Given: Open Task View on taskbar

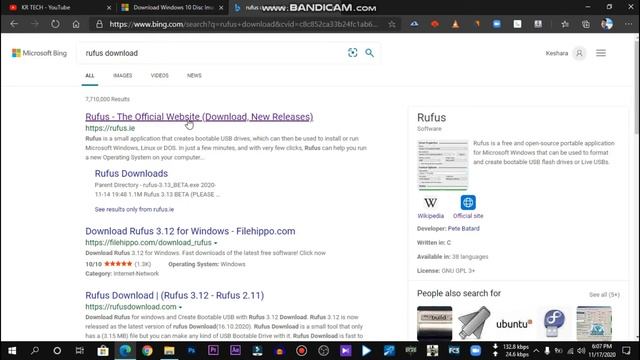Looking at the screenshot, I should 80,351.
